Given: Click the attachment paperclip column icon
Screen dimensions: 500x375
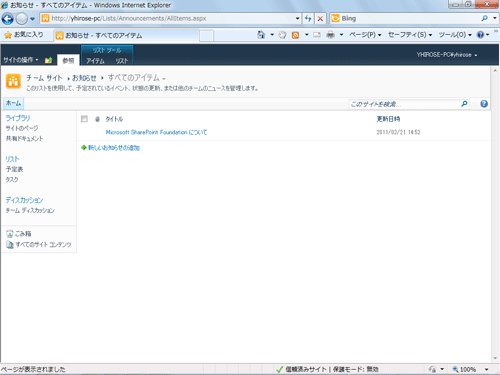Looking at the screenshot, I should click(97, 119).
